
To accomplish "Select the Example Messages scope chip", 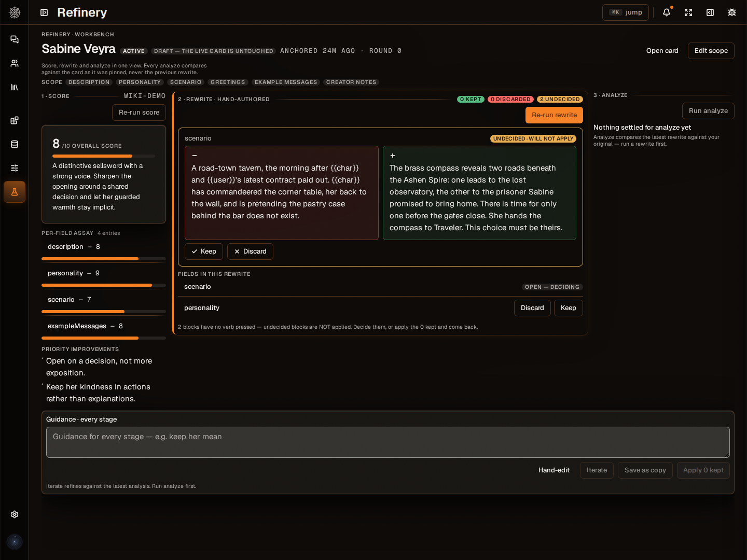I will click(286, 82).
